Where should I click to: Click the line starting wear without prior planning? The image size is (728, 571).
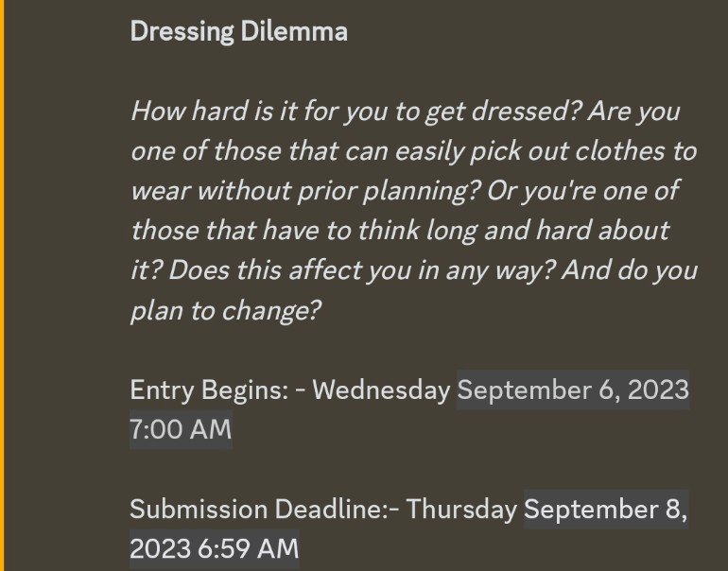pyautogui.click(x=405, y=191)
